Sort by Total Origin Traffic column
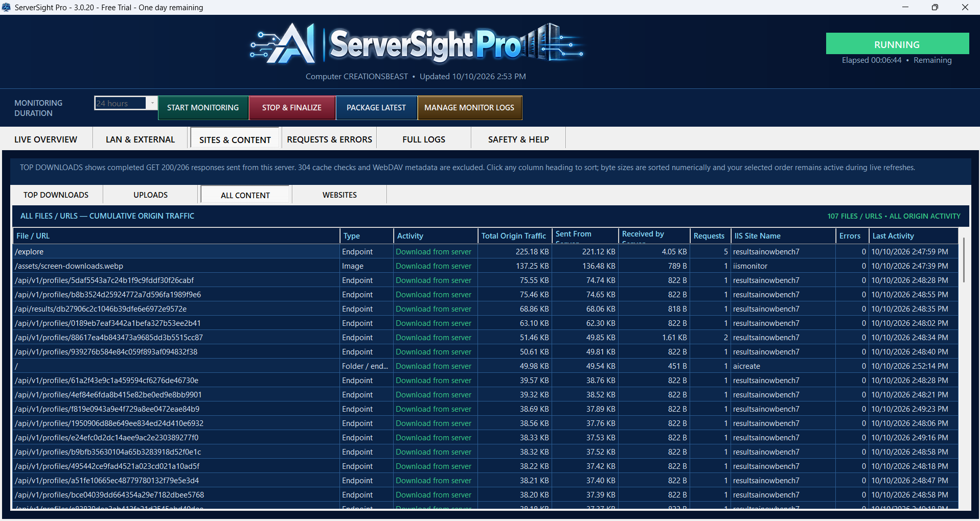 coord(515,236)
